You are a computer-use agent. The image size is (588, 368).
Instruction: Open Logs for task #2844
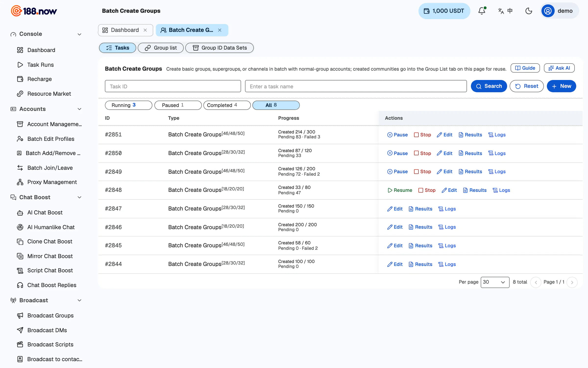[447, 264]
